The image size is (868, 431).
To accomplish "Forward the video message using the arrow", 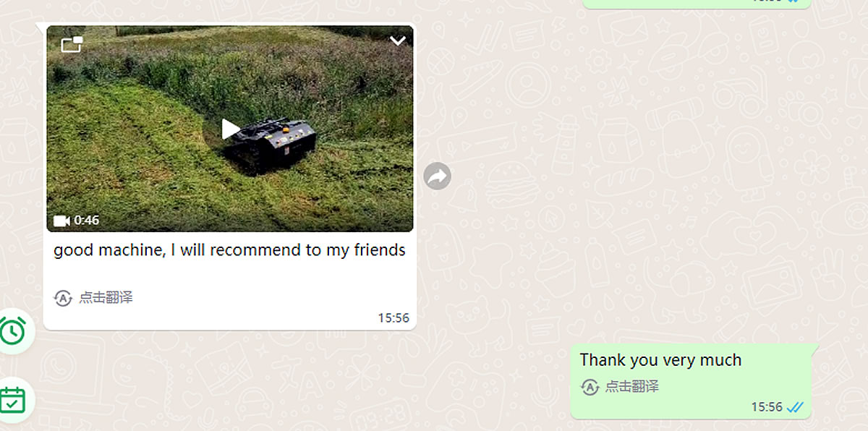I will (x=437, y=176).
